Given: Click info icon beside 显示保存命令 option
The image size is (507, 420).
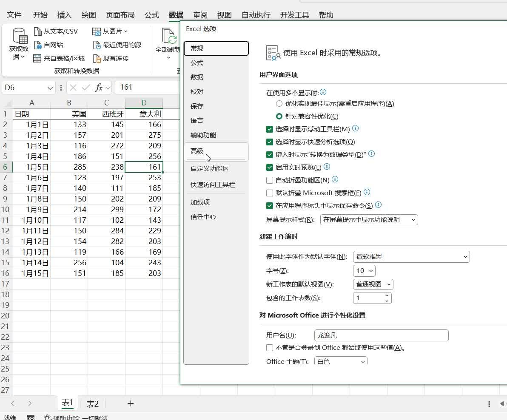Looking at the screenshot, I should pos(378,205).
